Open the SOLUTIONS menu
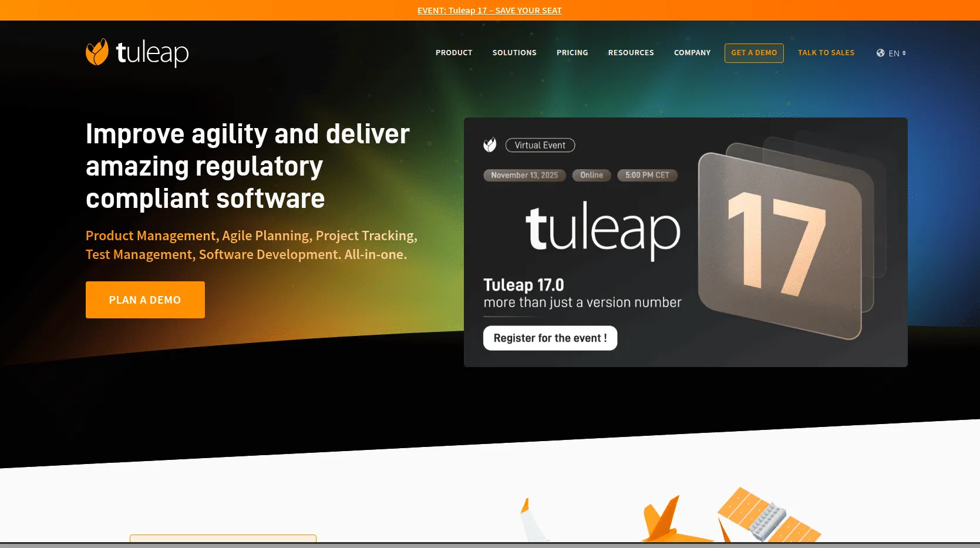Image resolution: width=980 pixels, height=548 pixels. click(x=514, y=53)
